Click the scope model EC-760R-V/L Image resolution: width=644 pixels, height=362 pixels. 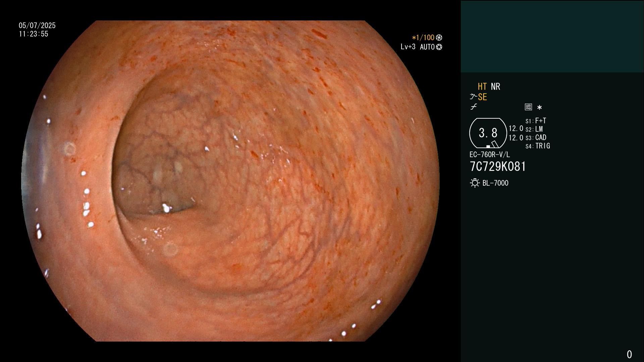(490, 155)
